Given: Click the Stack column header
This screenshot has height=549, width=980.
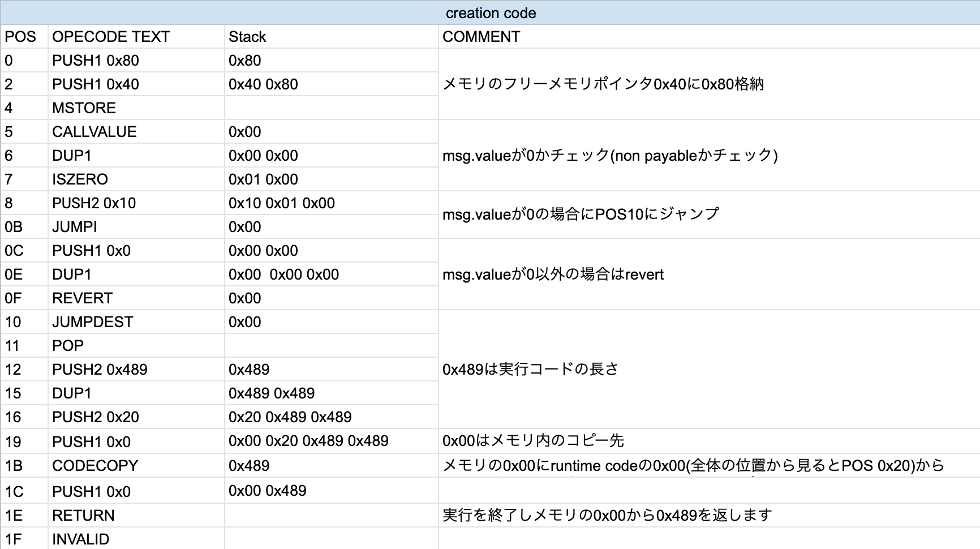Looking at the screenshot, I should (x=331, y=37).
